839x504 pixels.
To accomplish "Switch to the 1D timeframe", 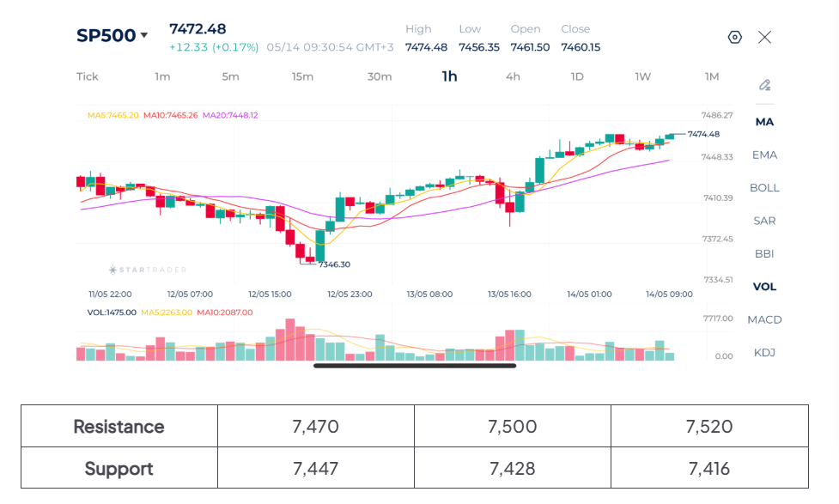I will click(x=577, y=76).
